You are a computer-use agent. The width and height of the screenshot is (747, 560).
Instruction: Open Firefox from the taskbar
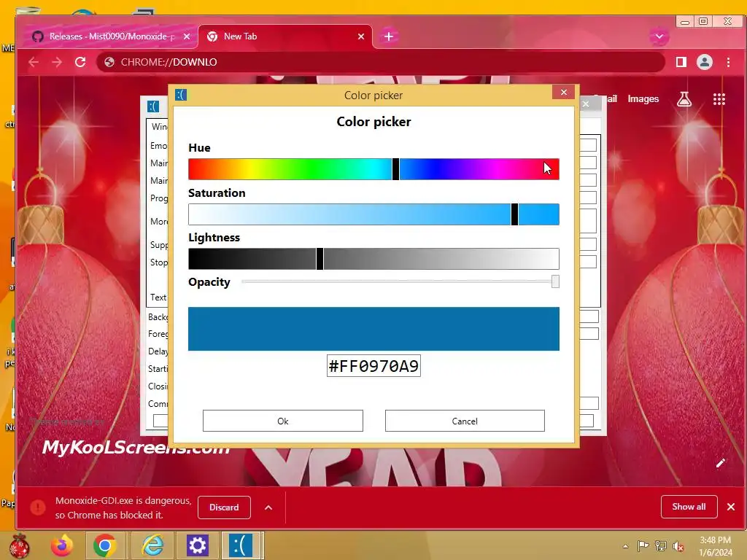[x=62, y=545]
